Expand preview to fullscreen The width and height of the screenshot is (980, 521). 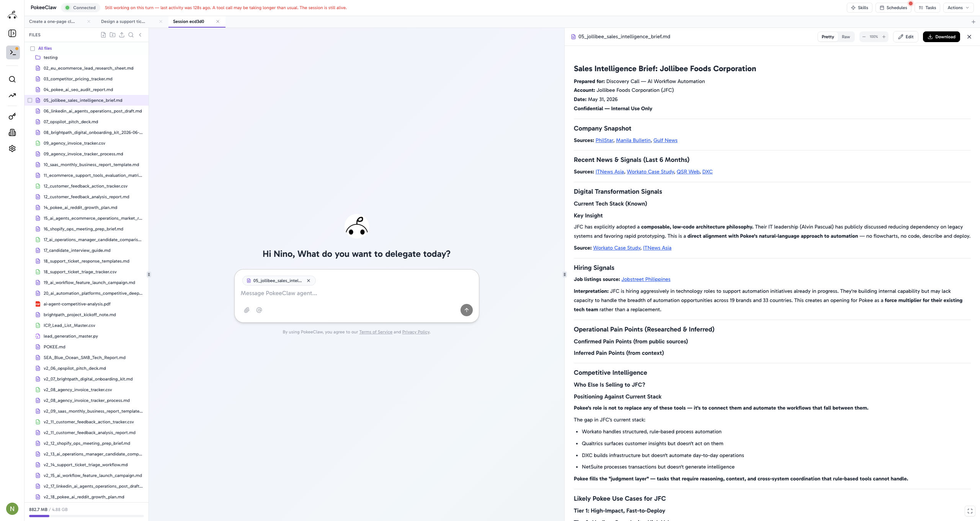point(970,511)
